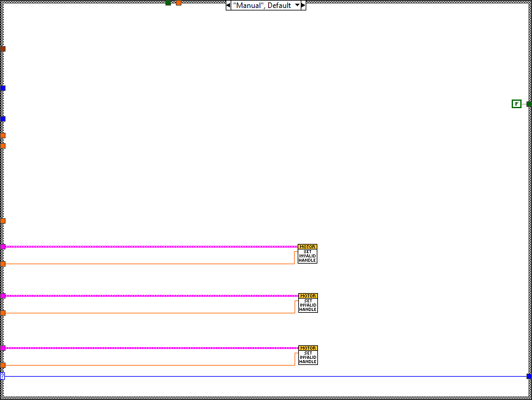Screen dimensions: 532x400
Task: Click the "Manual", Default case label
Action: tap(262, 5)
